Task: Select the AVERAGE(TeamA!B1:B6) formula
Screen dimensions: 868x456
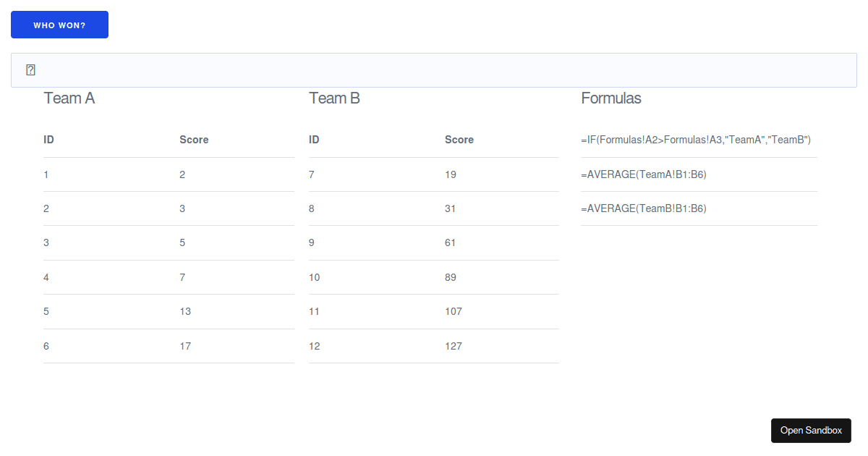Action: [644, 174]
